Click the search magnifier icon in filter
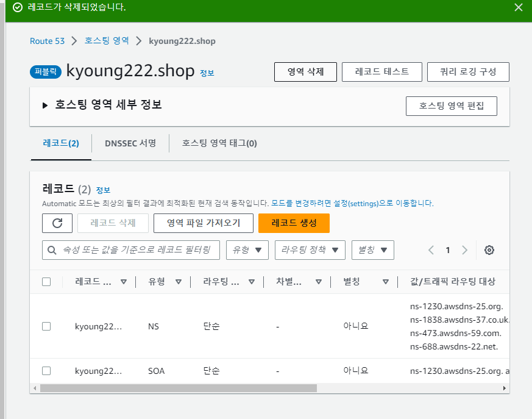This screenshot has width=532, height=419. (52, 250)
